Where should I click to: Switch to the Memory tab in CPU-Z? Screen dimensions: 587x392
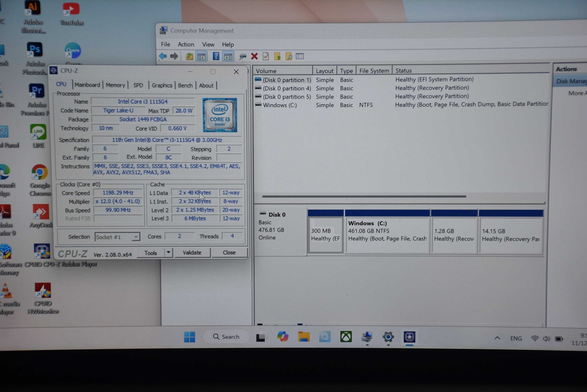click(115, 85)
